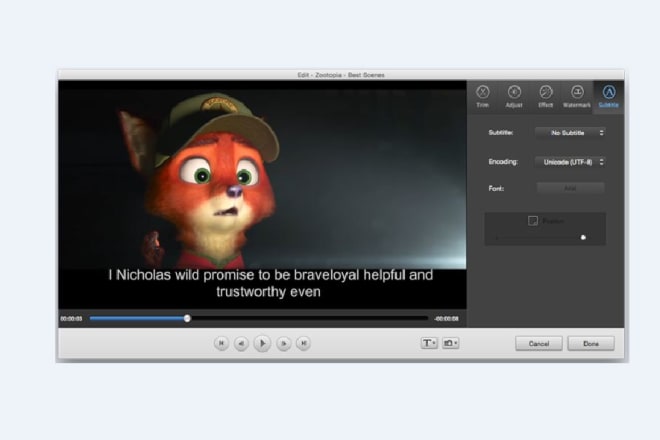Open the snapshot camera button menu

[450, 343]
